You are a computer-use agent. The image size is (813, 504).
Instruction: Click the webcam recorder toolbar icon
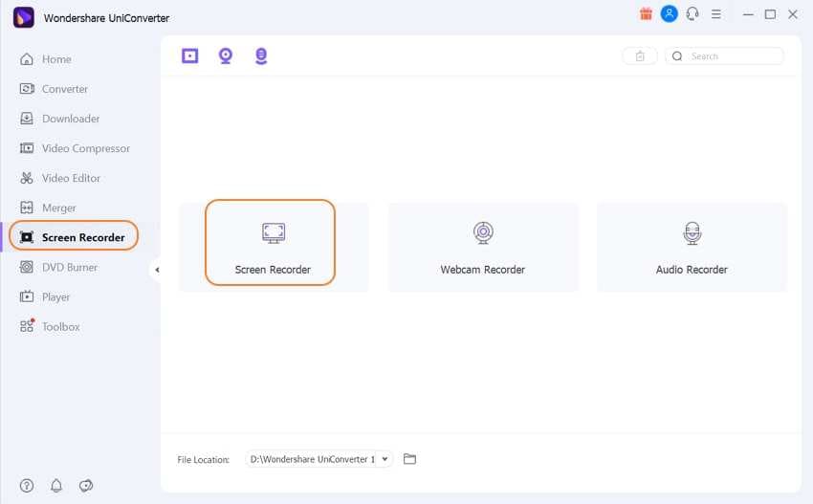(226, 55)
